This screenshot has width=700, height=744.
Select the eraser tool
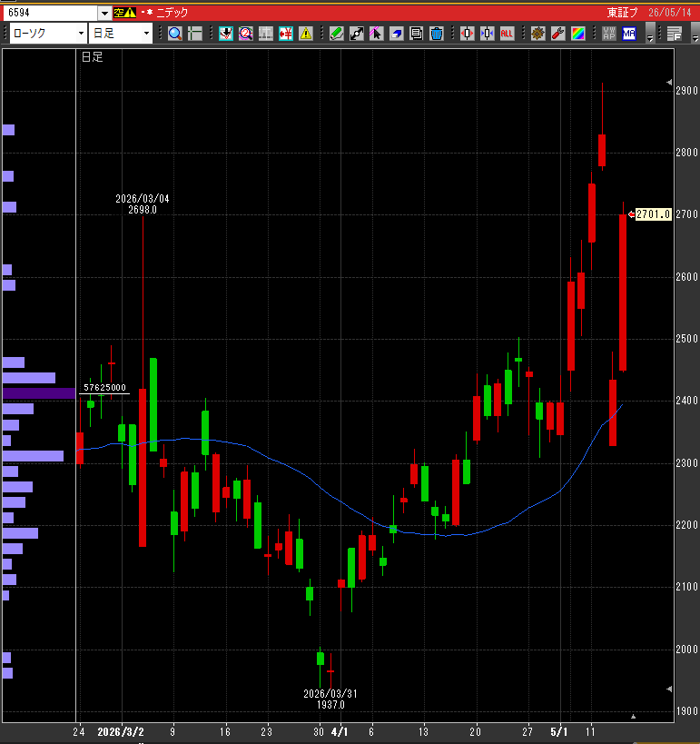396,34
